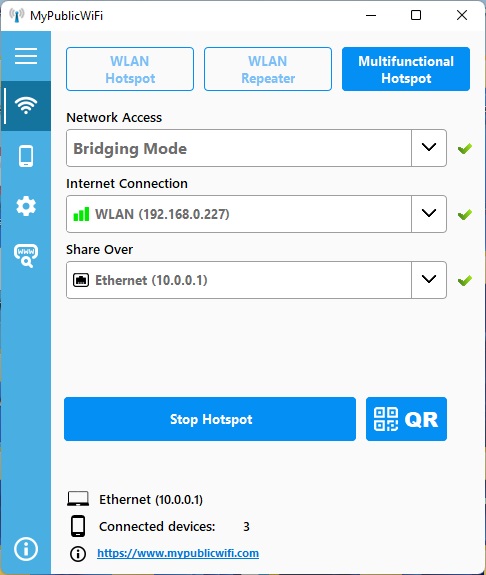Open the mypublicwifi.com link

point(178,553)
